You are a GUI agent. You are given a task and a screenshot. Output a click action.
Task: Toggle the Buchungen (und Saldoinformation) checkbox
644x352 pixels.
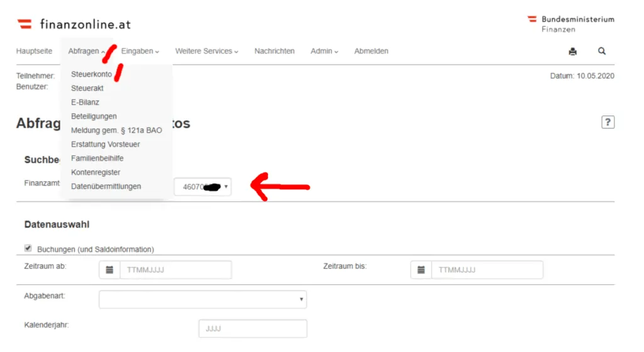click(x=28, y=248)
